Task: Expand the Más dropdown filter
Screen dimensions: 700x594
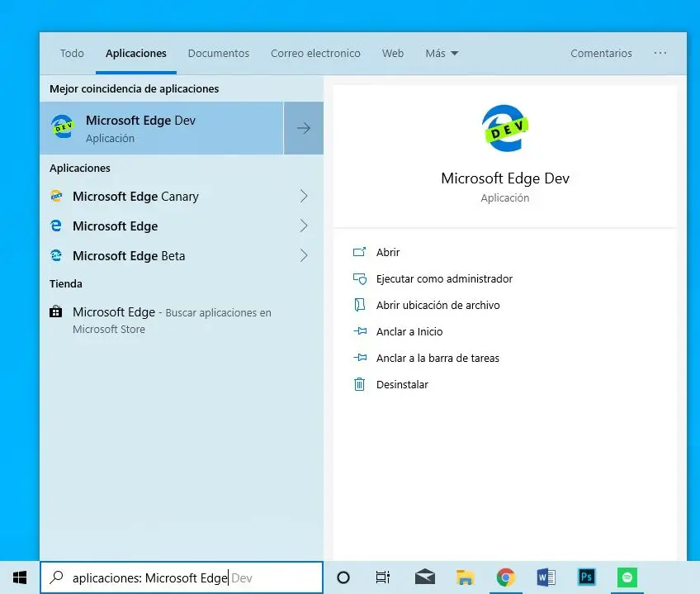Action: pos(442,53)
